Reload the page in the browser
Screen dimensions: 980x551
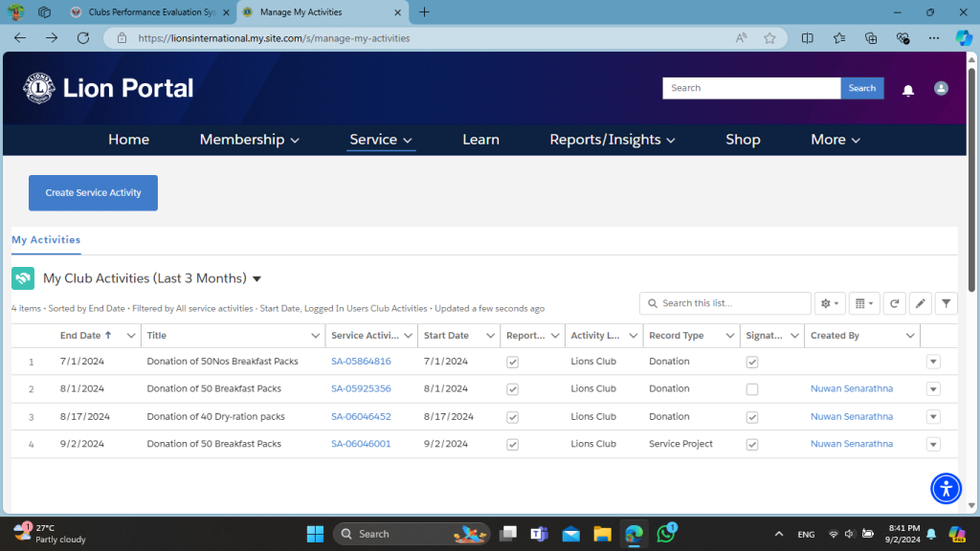pos(83,38)
